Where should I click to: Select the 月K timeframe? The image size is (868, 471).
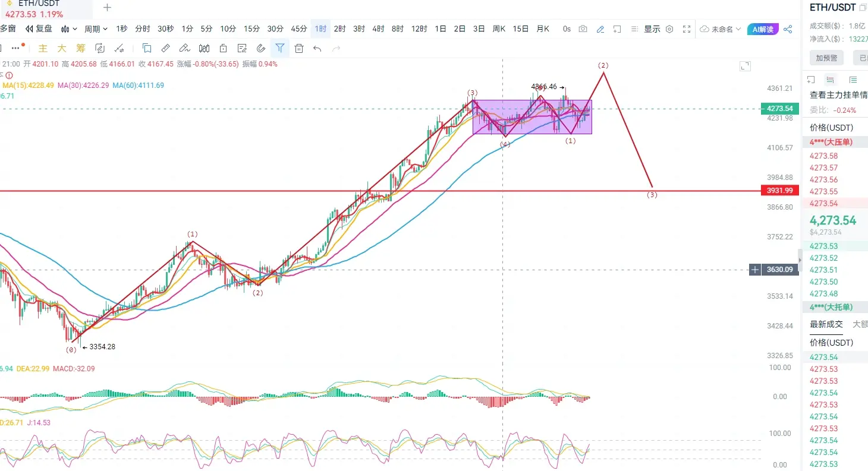pos(543,29)
